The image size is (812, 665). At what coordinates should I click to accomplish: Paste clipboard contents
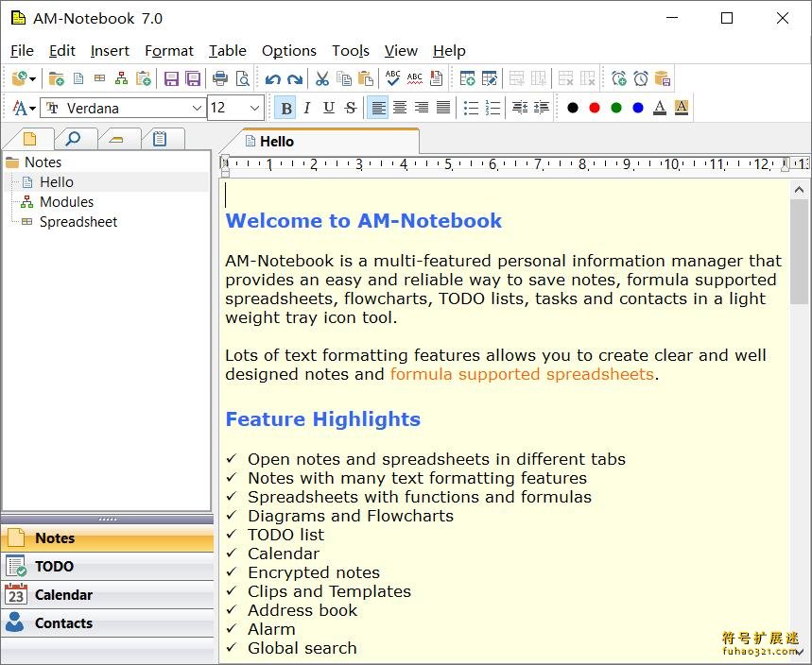pyautogui.click(x=366, y=78)
